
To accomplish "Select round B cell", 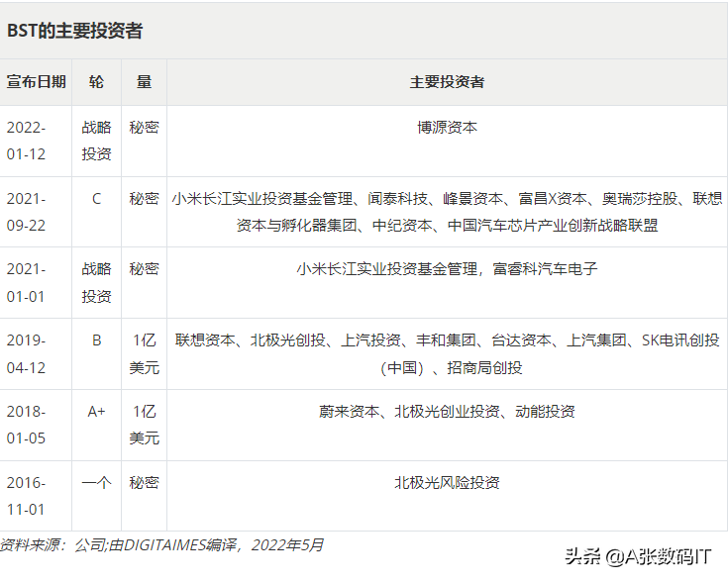I will click(96, 340).
